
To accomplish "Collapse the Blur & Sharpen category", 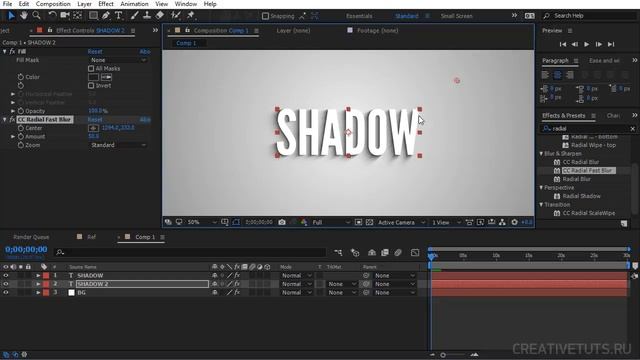I will [x=542, y=153].
